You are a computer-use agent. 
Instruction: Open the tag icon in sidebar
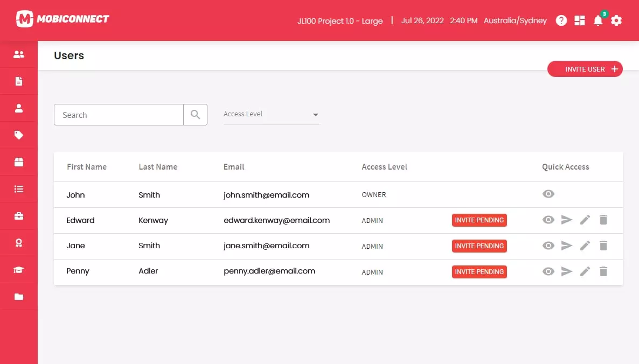point(19,135)
